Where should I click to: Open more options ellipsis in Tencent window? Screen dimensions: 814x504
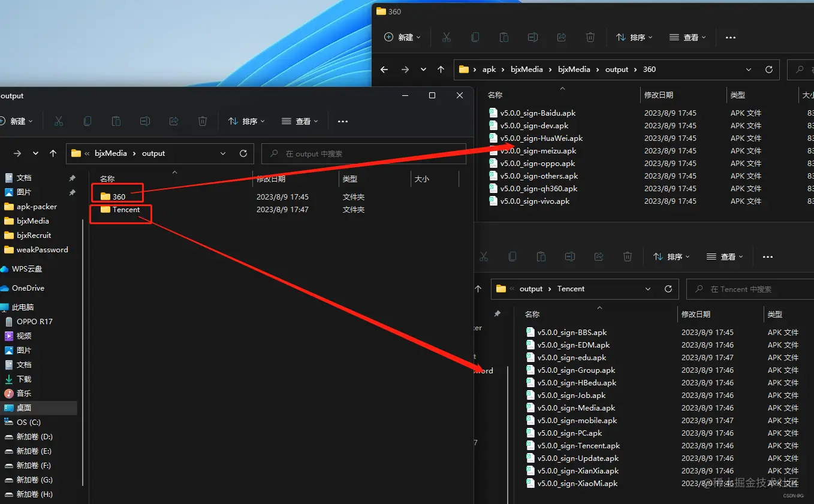(x=768, y=256)
